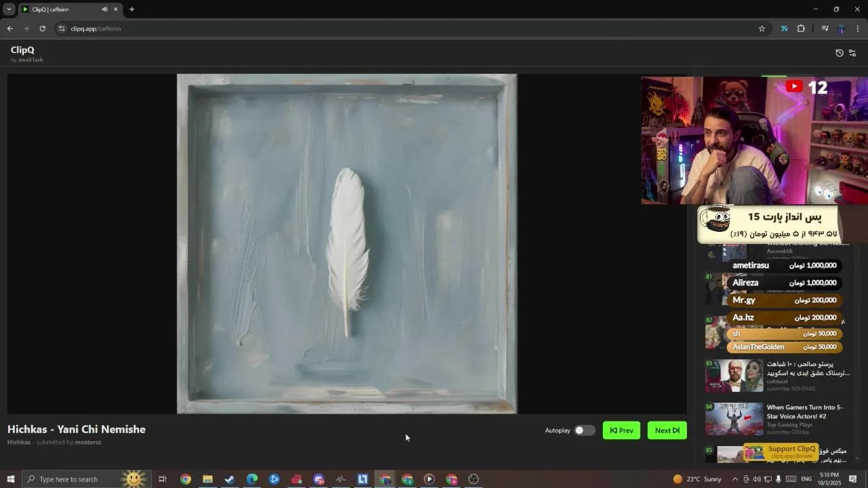This screenshot has height=488, width=868.
Task: Select queue thumbnail number 84
Action: [734, 419]
